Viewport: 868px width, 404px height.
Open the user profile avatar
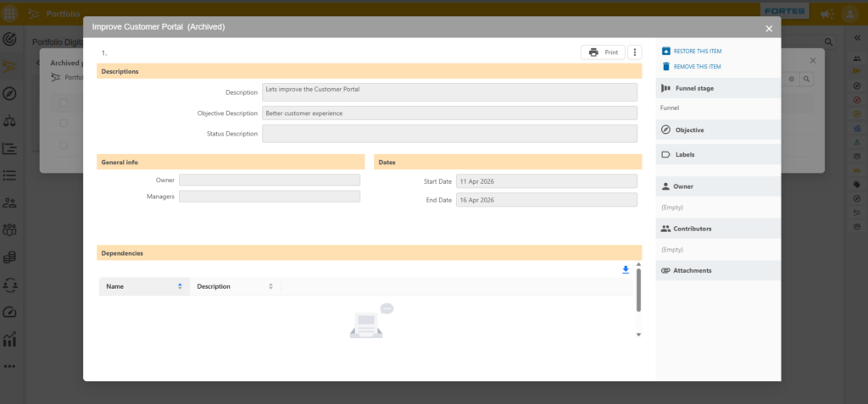click(x=849, y=14)
